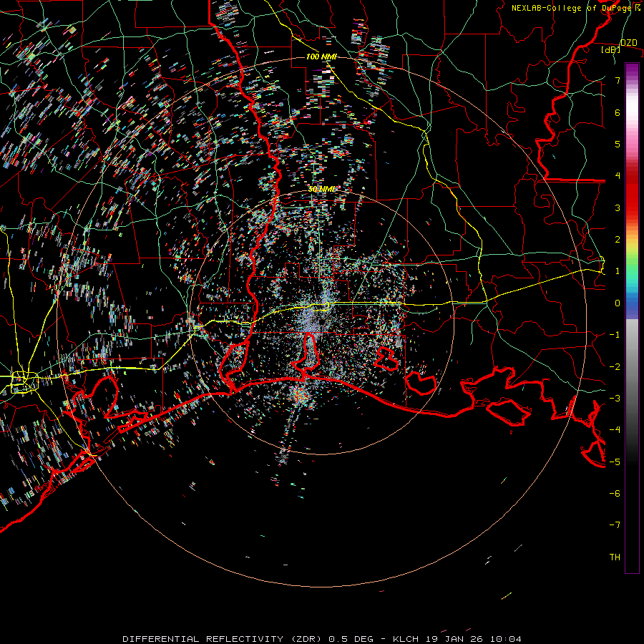This screenshot has height=644, width=644.
Task: Click the TH threshold label on the legend
Action: coord(615,557)
